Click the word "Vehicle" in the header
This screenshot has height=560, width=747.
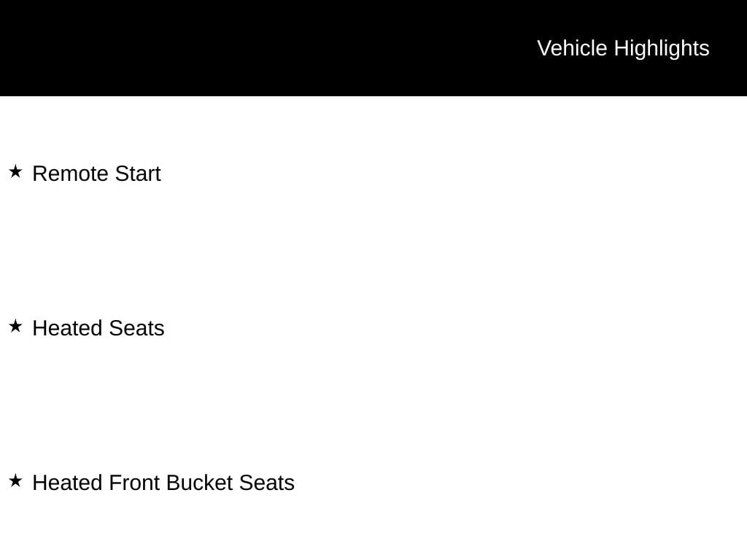click(572, 48)
